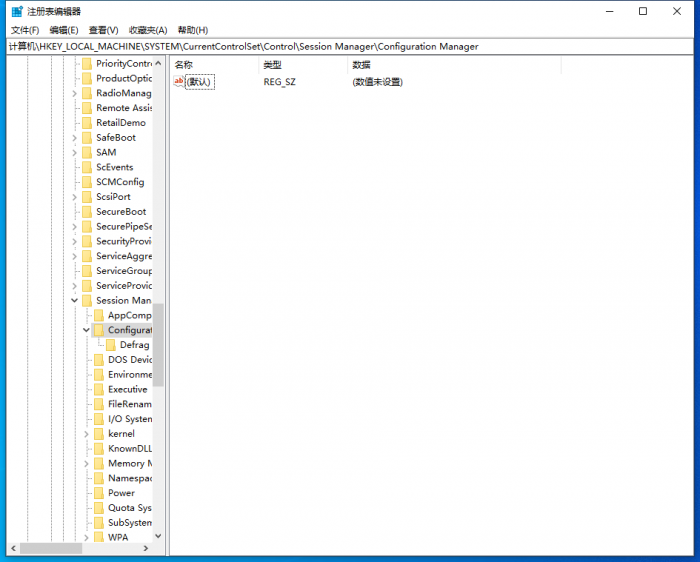Image resolution: width=700 pixels, height=562 pixels.
Task: Expand the SecurityProviders key
Action: coord(75,241)
